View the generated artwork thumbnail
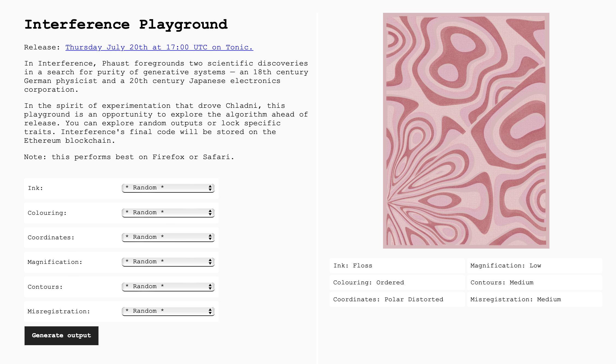Image resolution: width=616 pixels, height=364 pixels. 466,130
